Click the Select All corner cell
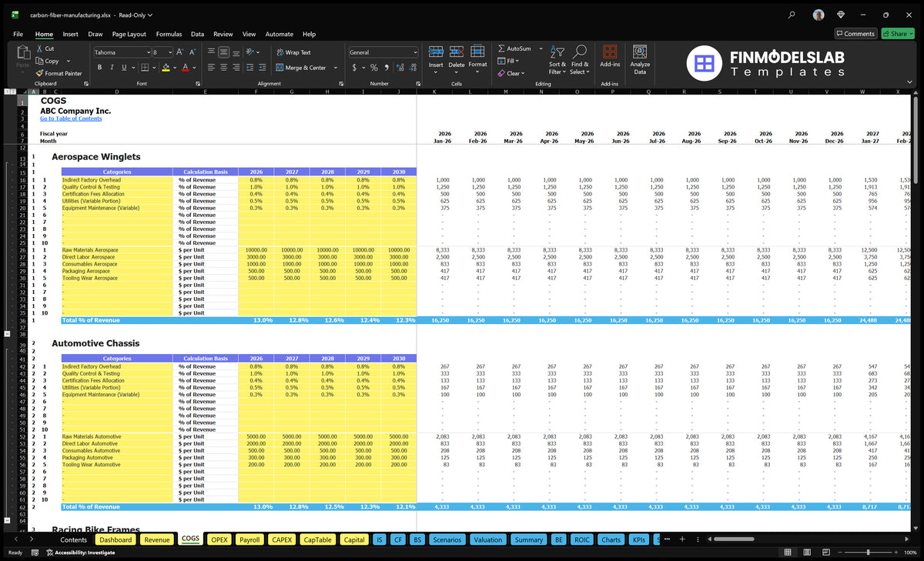The height and width of the screenshot is (561, 924). (22, 92)
